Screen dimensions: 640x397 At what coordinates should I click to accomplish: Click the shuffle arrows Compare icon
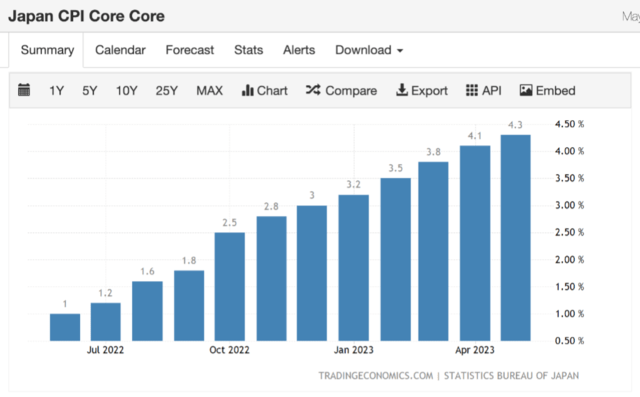tap(313, 90)
